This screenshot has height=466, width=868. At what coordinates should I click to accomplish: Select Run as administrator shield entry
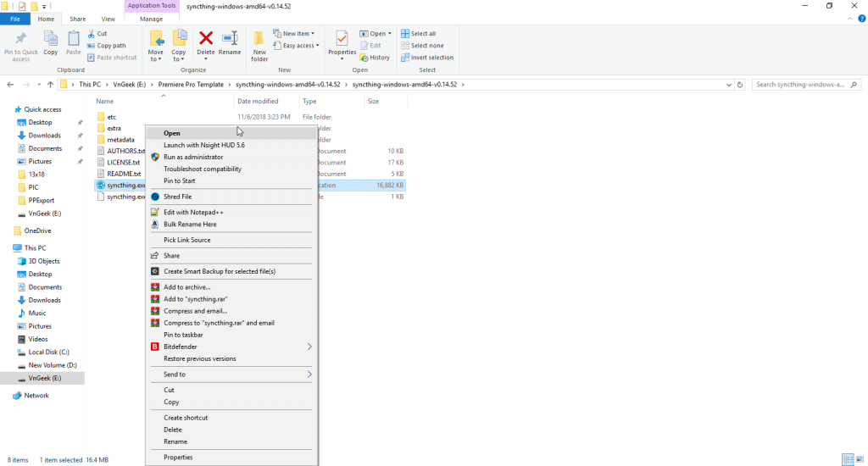231,158
